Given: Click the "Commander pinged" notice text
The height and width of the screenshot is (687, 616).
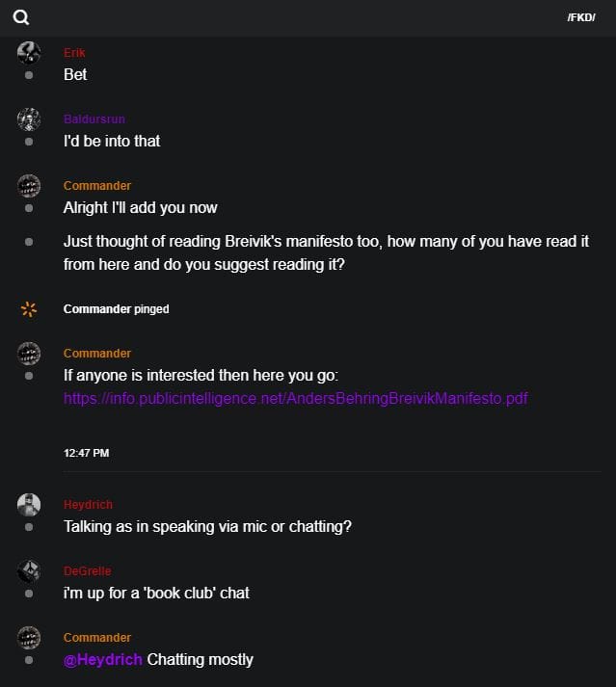Looking at the screenshot, I should coord(116,309).
